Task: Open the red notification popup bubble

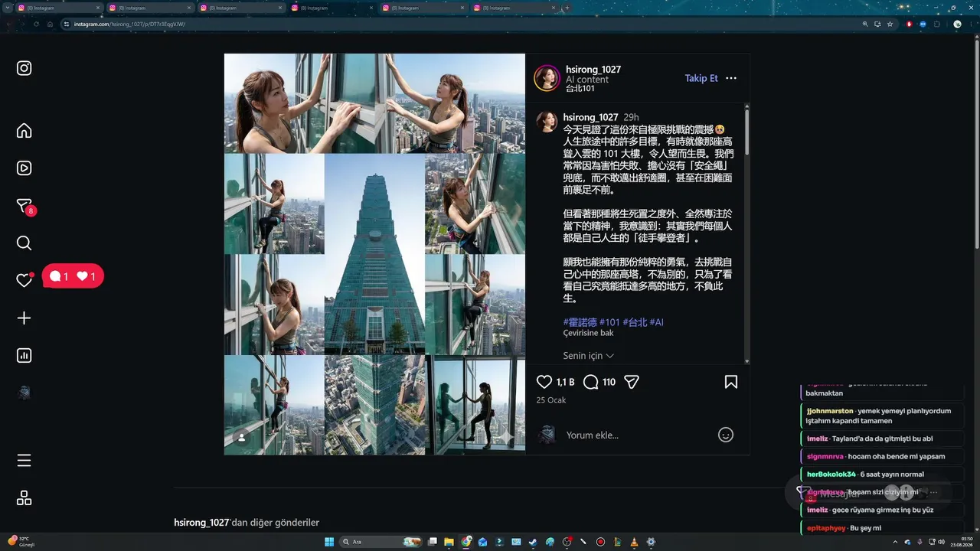Action: coord(73,276)
